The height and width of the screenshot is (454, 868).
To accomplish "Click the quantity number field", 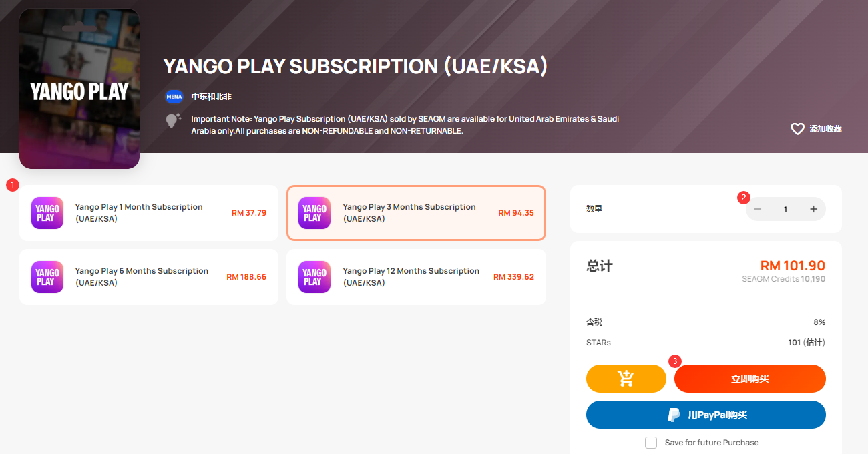I will [785, 209].
